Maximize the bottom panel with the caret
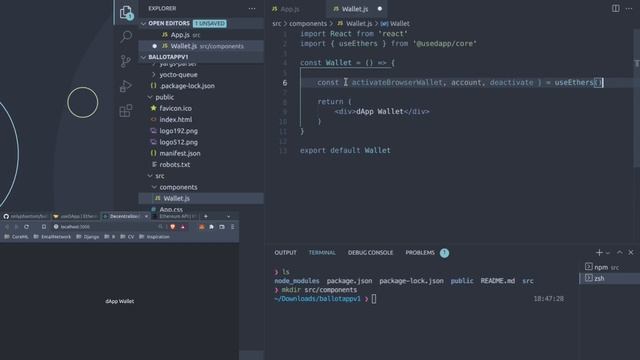The image size is (640, 360). click(x=620, y=253)
